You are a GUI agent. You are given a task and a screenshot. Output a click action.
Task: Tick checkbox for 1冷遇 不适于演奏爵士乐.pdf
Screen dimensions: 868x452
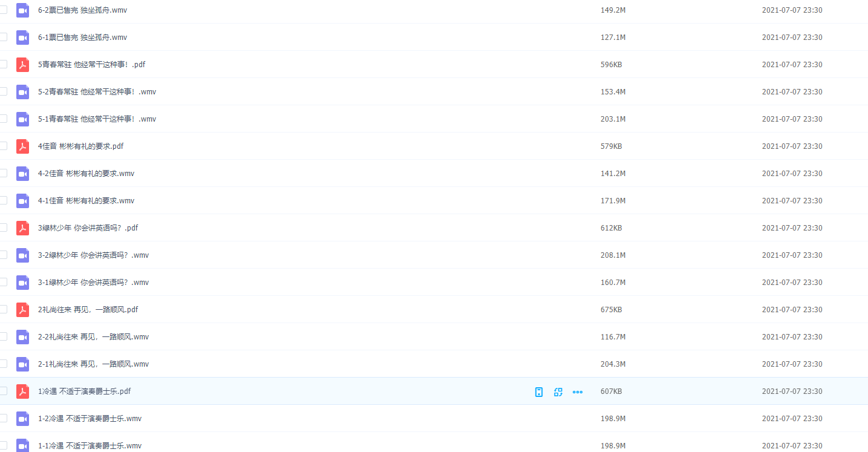click(3, 391)
